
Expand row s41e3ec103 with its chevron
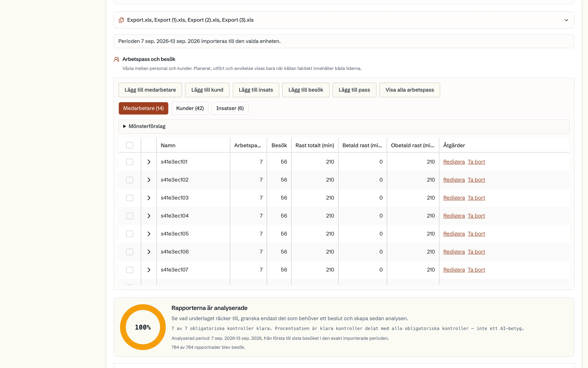point(149,198)
